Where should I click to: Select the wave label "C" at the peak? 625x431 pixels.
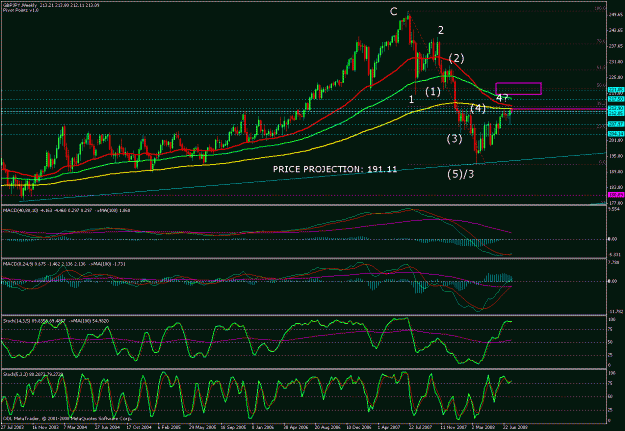(x=393, y=12)
